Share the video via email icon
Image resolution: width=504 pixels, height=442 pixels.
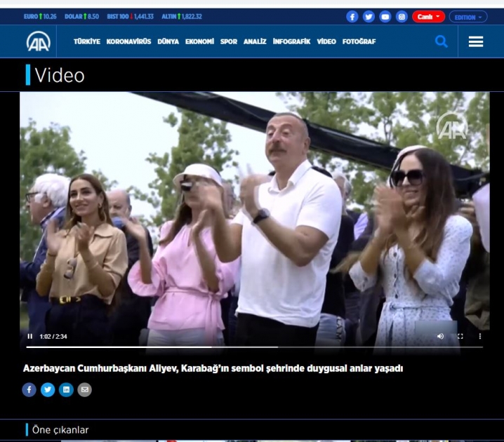(x=84, y=389)
